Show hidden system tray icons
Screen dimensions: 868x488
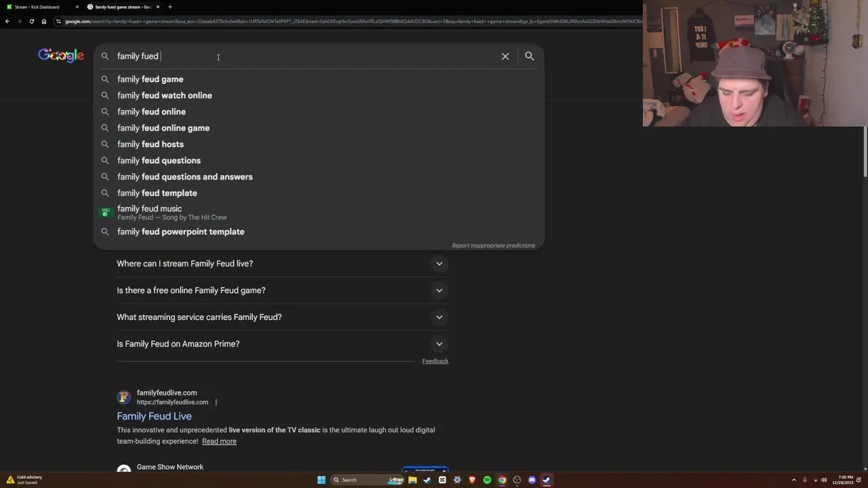pos(794,480)
